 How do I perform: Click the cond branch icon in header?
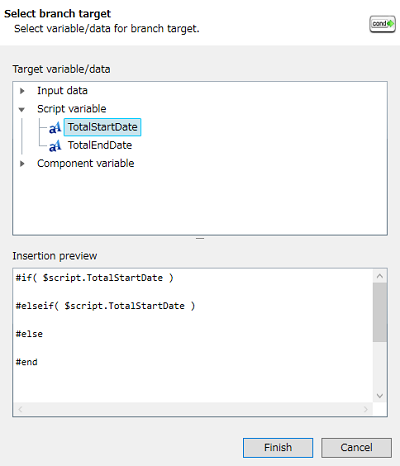click(x=382, y=24)
